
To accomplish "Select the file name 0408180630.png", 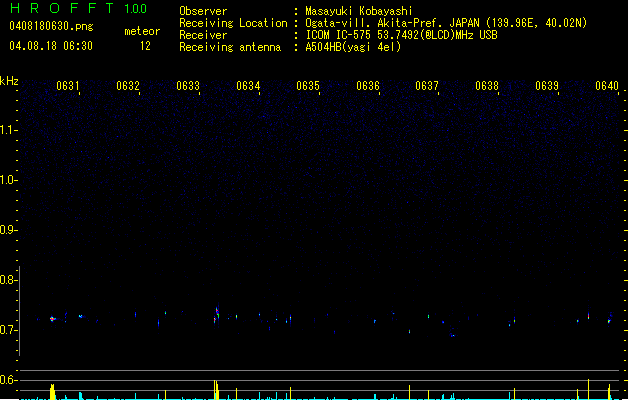I will pyautogui.click(x=51, y=26).
